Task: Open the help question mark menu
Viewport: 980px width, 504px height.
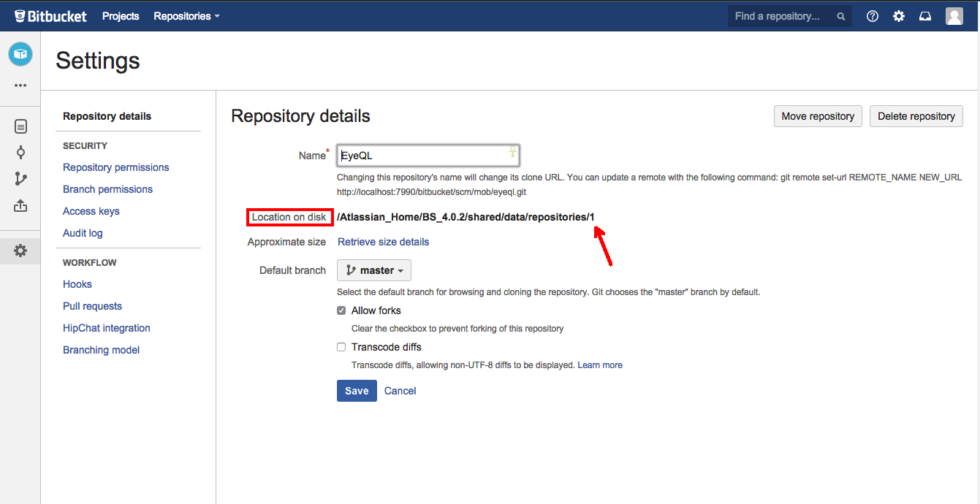Action: [872, 16]
